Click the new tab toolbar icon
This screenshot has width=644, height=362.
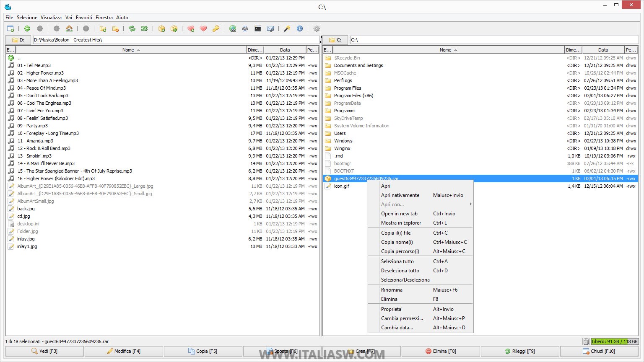coord(10,28)
